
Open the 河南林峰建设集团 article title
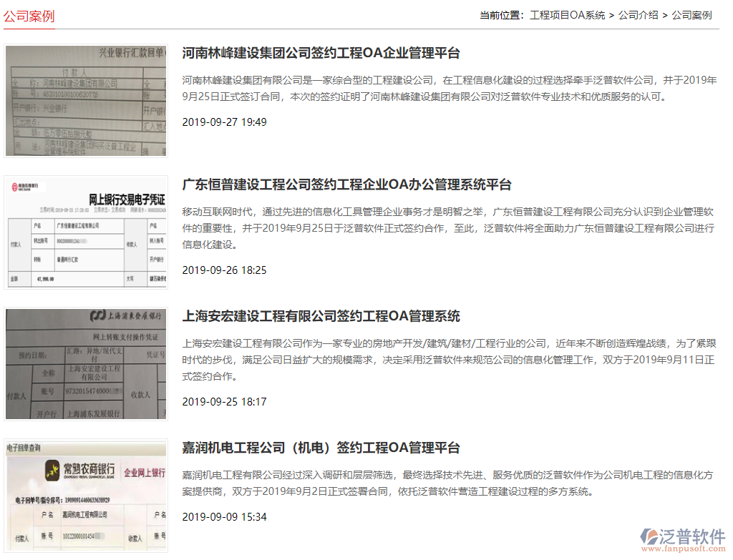point(322,51)
